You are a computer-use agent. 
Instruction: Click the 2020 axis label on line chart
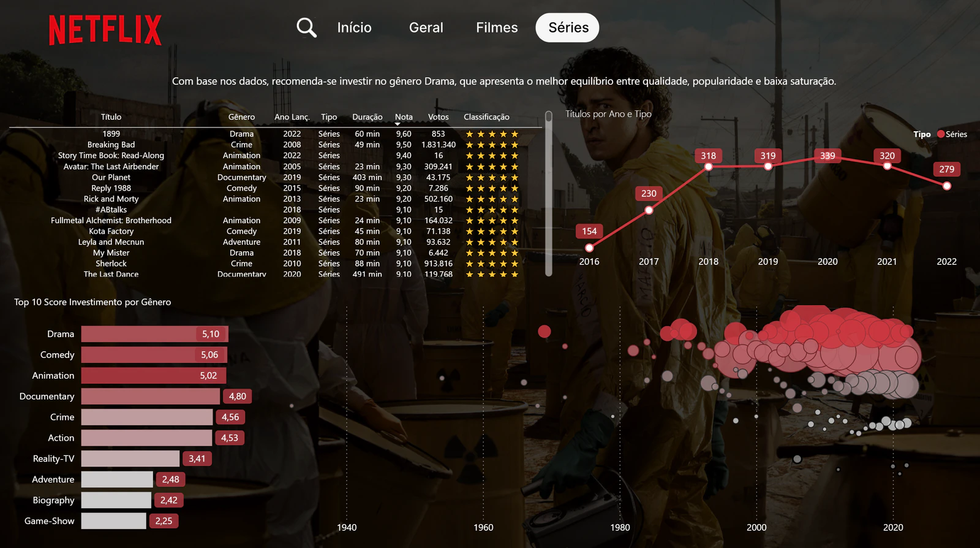(x=827, y=262)
